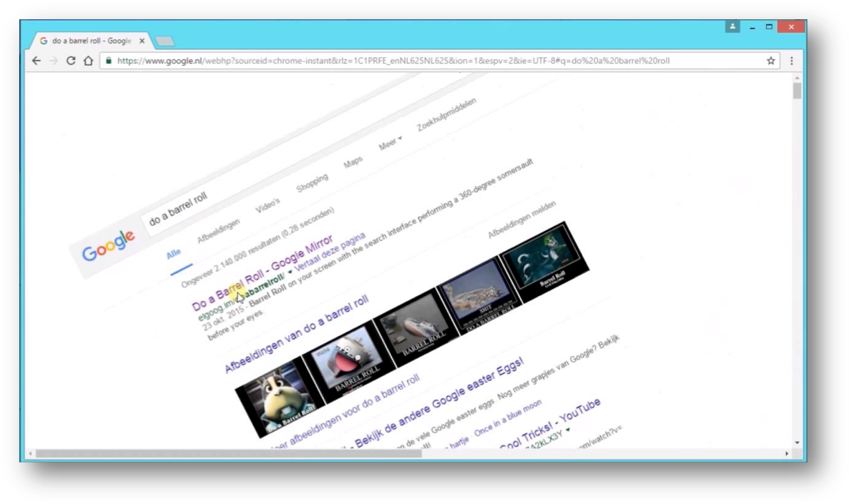Click the 'Once in a blue moon' link
Image resolution: width=849 pixels, height=504 pixels.
(508, 417)
